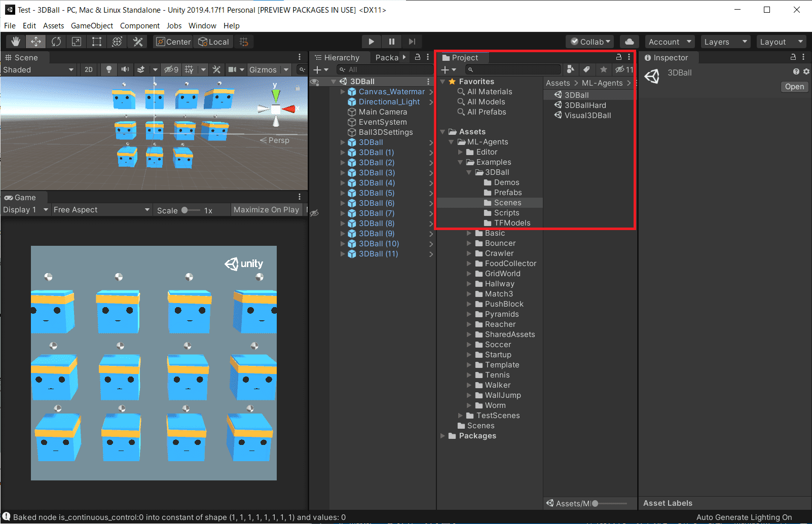Open the File menu
Screen dimensions: 812x524
pyautogui.click(x=10, y=25)
